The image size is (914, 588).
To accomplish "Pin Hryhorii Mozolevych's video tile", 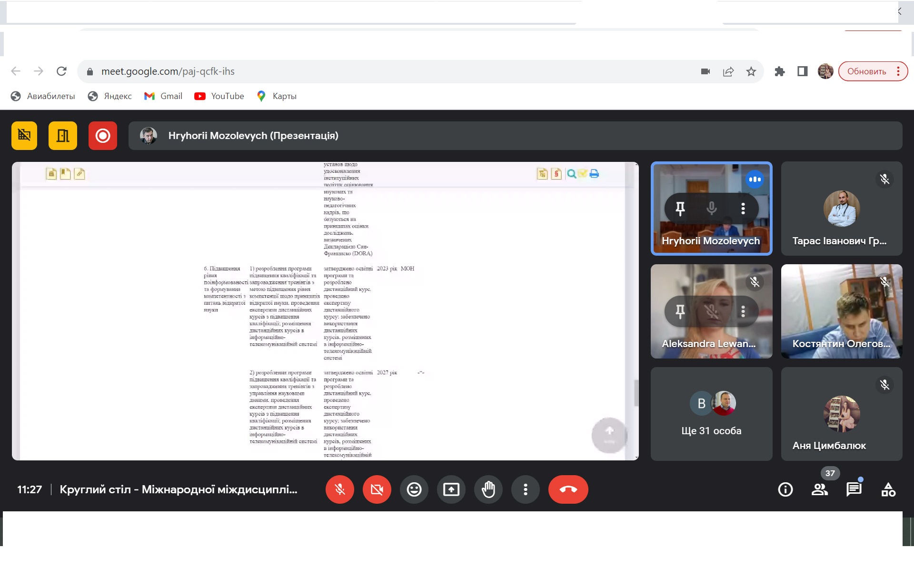I will click(680, 208).
